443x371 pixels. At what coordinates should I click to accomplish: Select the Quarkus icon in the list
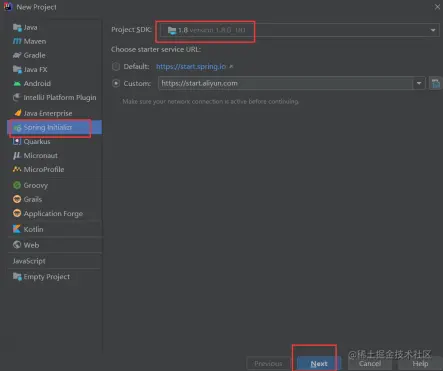[x=17, y=141]
